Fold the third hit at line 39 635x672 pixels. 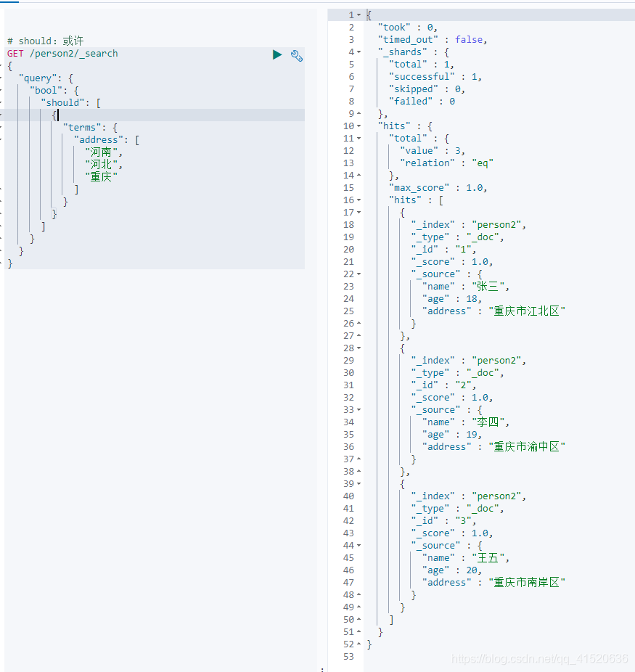click(359, 484)
